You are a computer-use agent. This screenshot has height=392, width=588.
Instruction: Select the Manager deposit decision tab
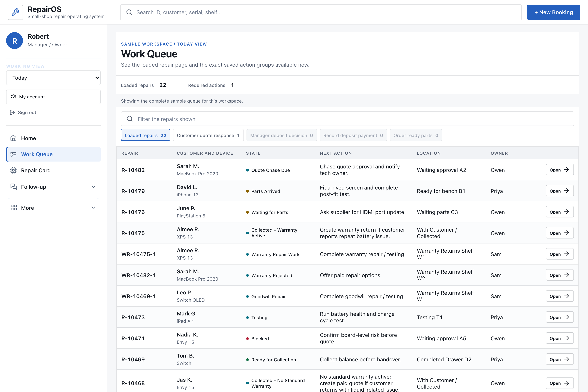coord(282,135)
